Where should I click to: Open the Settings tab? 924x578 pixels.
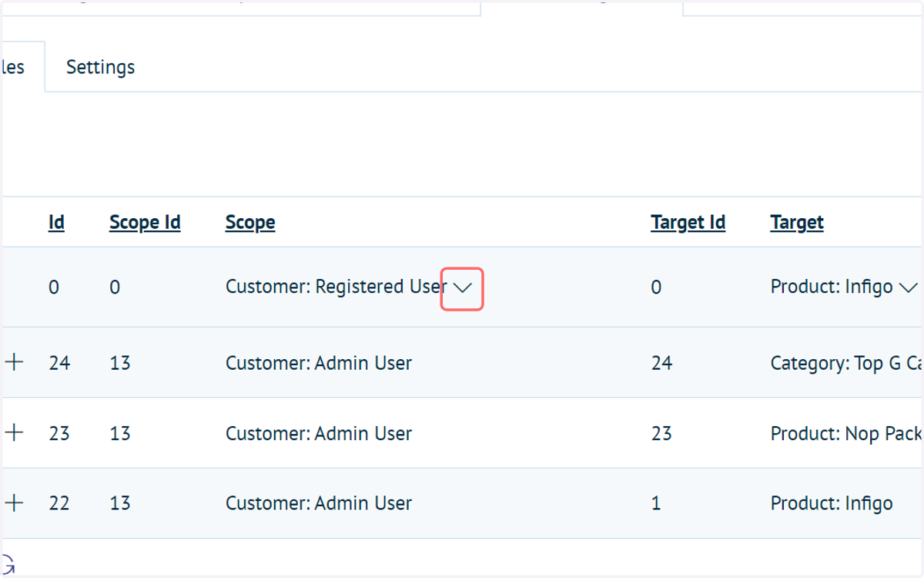pos(100,67)
